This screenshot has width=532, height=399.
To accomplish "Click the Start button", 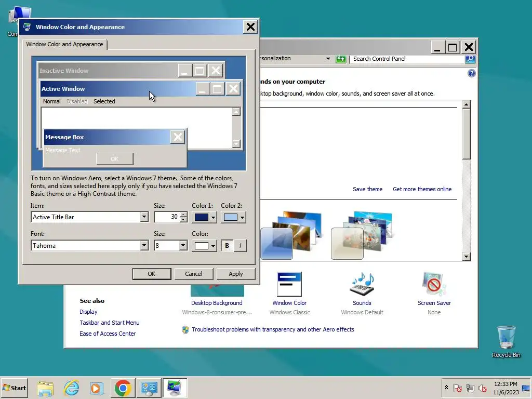I will tap(15, 388).
